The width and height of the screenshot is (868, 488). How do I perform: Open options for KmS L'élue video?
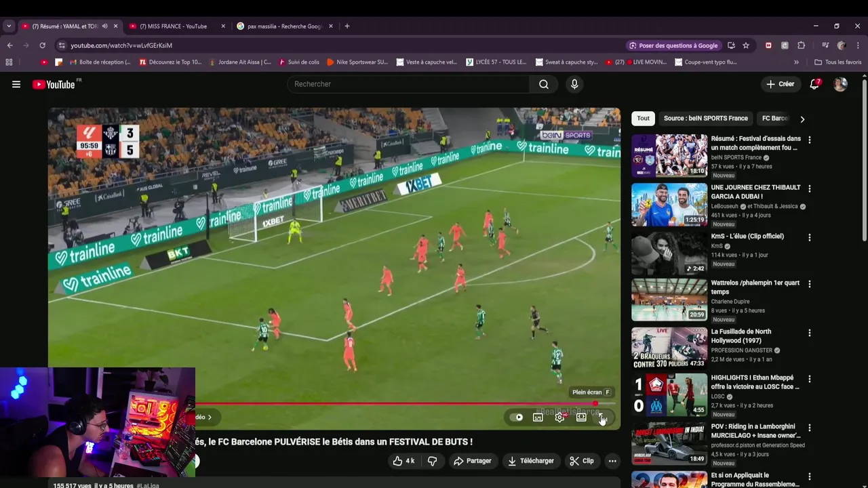tap(809, 237)
